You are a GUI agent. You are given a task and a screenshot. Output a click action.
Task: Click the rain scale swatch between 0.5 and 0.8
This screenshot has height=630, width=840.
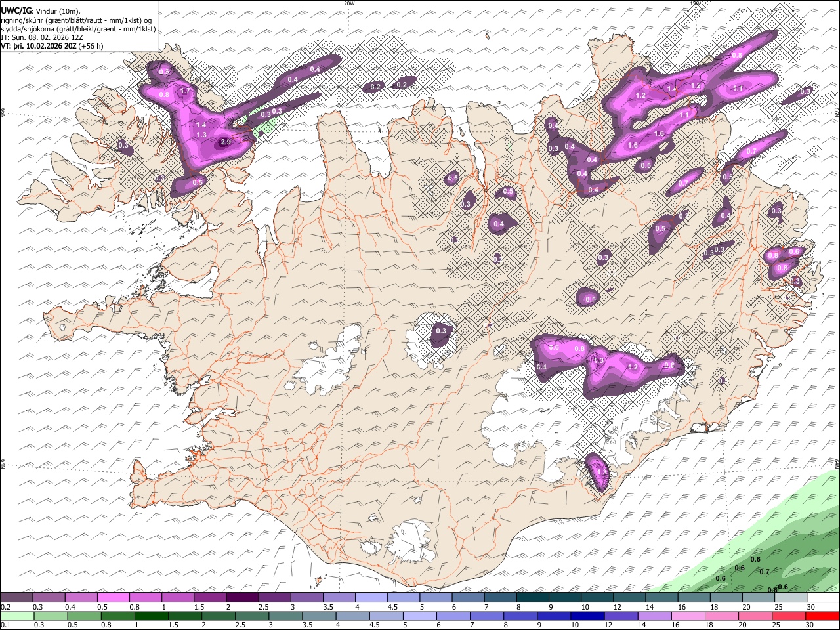click(x=84, y=616)
